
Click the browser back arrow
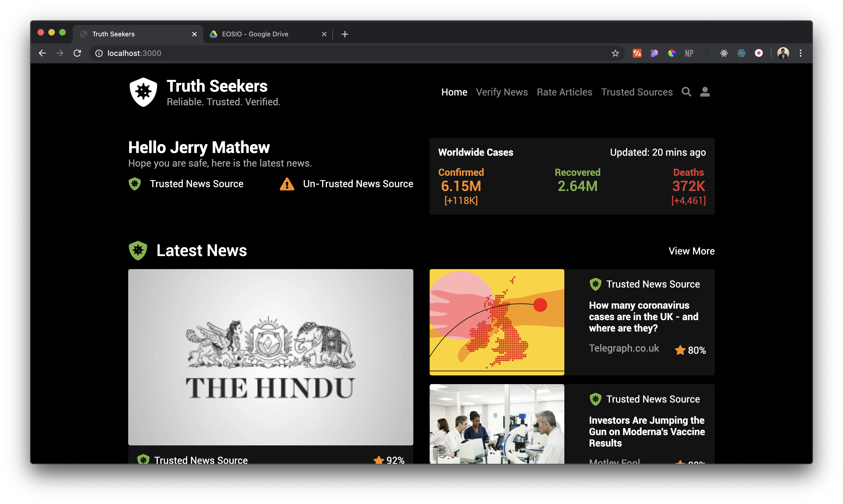[42, 53]
